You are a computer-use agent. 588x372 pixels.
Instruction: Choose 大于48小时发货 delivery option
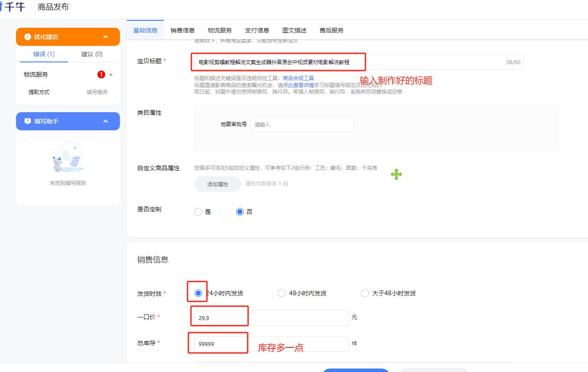(365, 293)
